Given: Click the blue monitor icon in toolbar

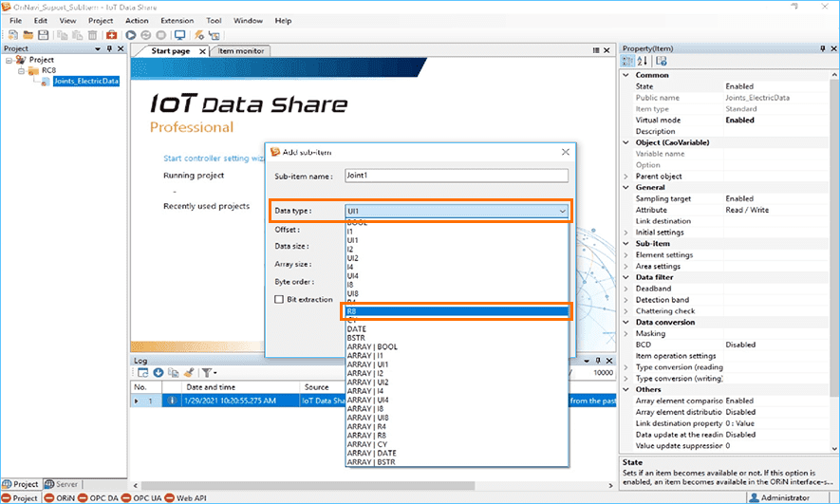Looking at the screenshot, I should 180,35.
